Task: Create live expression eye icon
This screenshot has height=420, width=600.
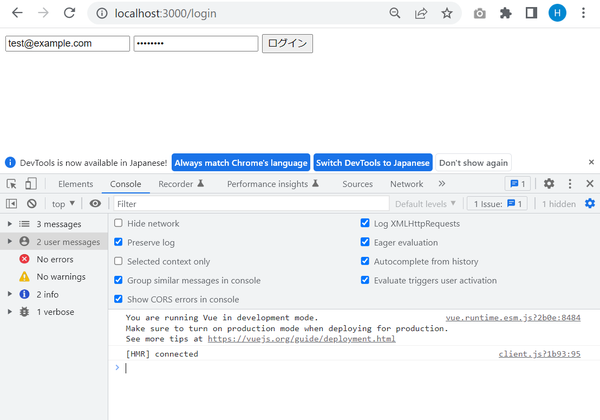Action: click(95, 203)
